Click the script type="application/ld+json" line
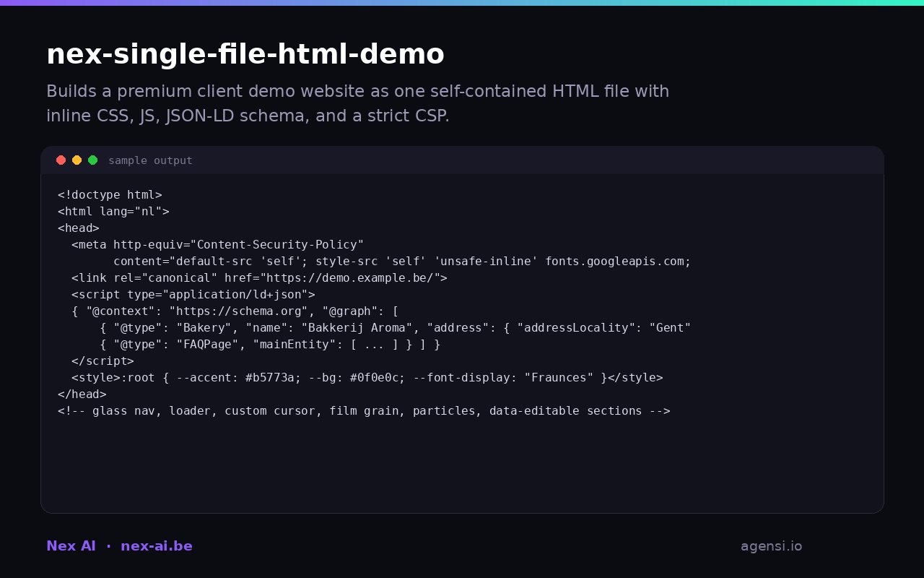The height and width of the screenshot is (578, 924). tap(193, 295)
